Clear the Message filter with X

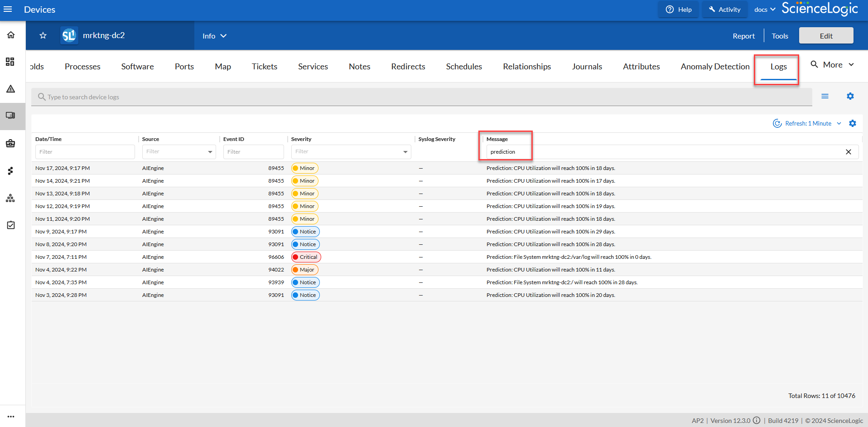click(848, 152)
